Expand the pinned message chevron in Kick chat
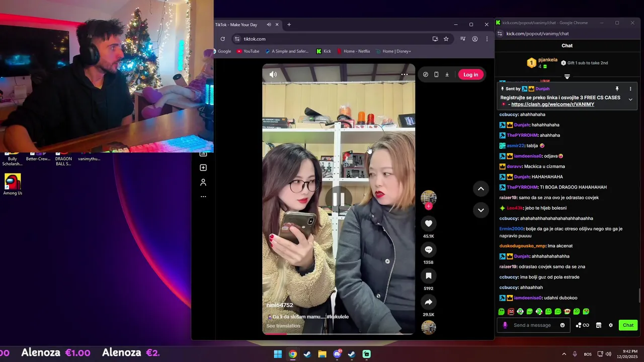 point(630,100)
